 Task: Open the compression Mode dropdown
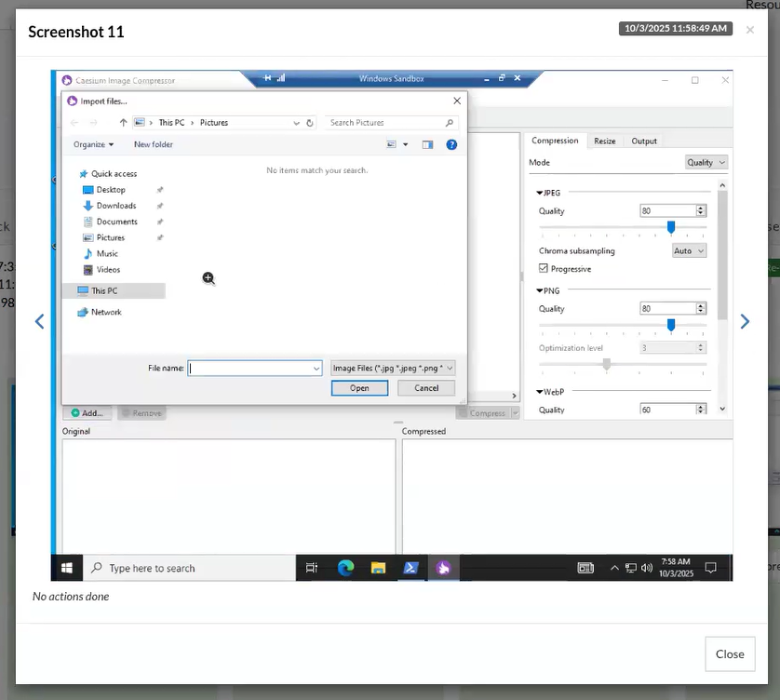coord(706,162)
